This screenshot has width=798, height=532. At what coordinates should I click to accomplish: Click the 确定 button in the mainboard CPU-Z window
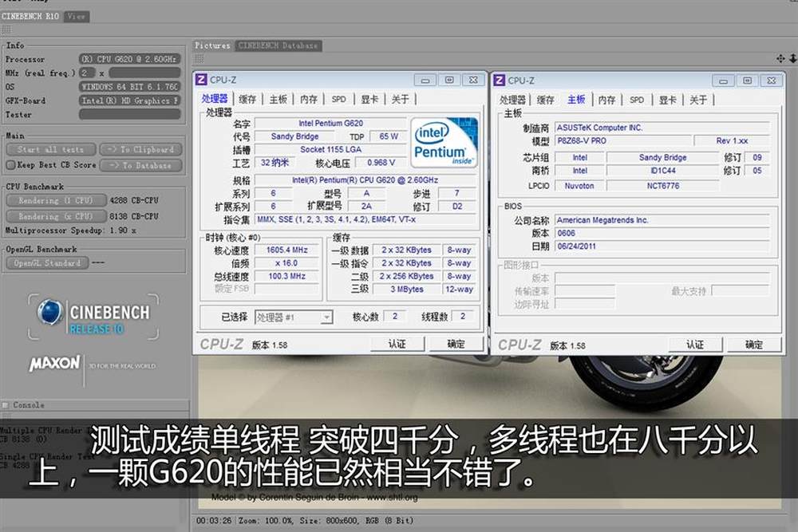pos(754,345)
